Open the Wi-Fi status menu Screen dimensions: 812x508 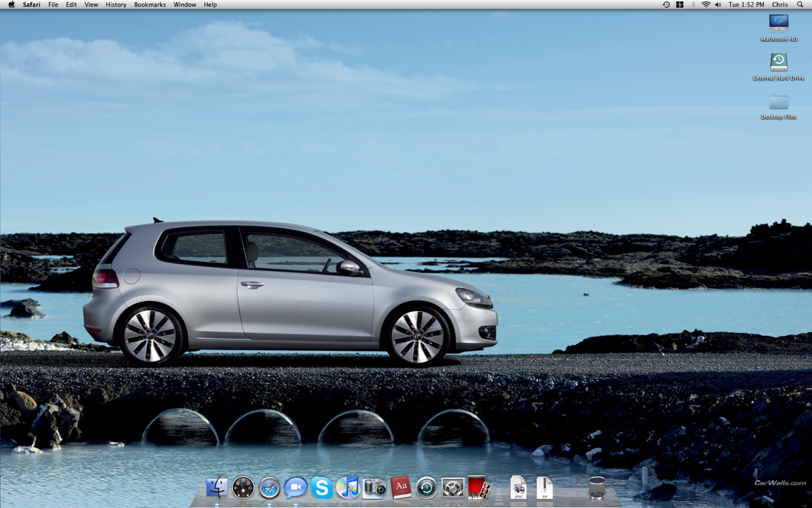(x=705, y=4)
